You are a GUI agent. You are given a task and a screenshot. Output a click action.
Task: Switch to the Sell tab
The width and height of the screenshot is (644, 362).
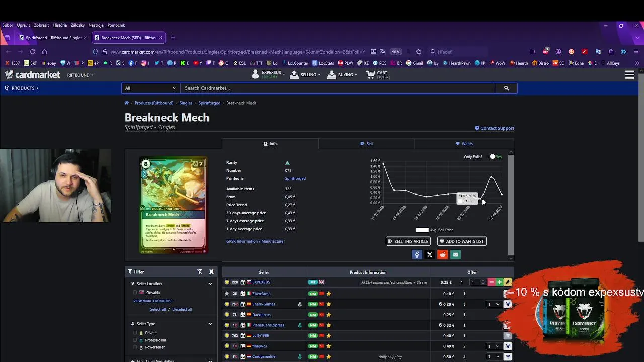pos(366,144)
